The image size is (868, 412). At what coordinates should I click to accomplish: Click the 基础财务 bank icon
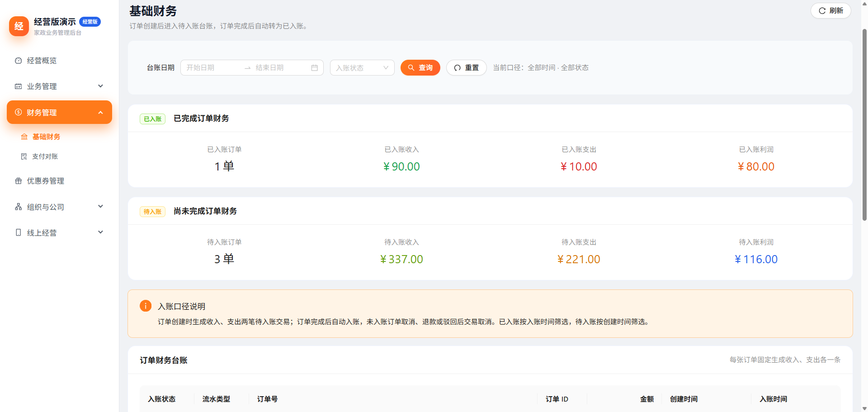pos(24,137)
